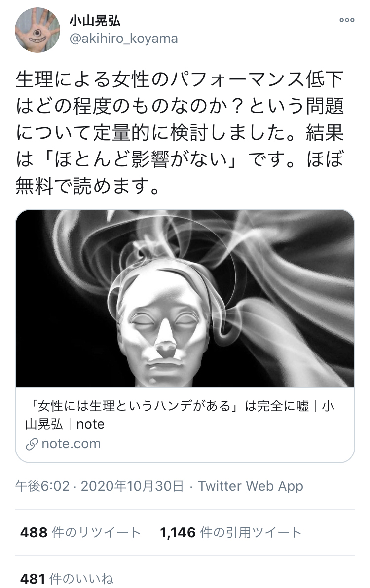
Task: Open the three-dot more options menu
Action: click(347, 20)
